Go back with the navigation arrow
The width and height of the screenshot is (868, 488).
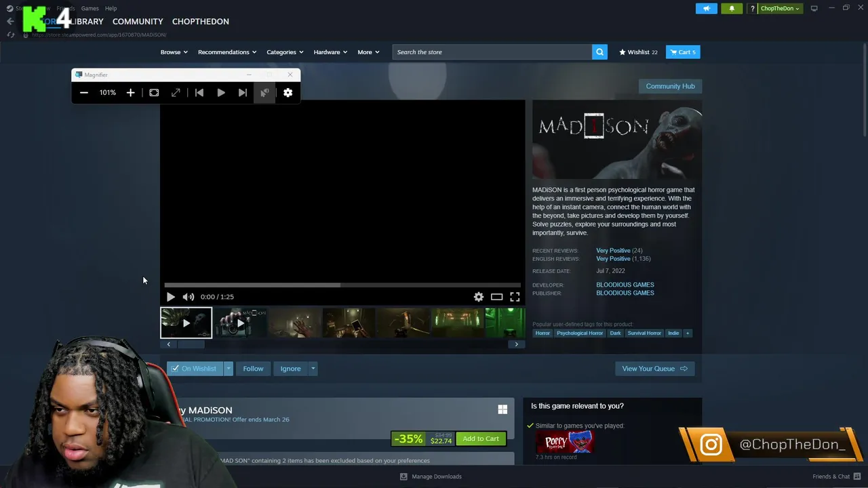[10, 21]
